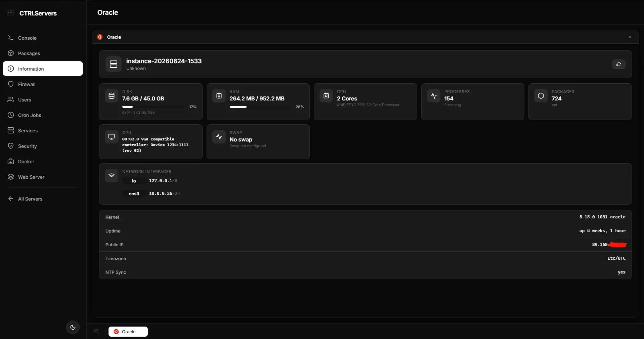
Task: Click the Disk database icon
Action: pyautogui.click(x=112, y=96)
